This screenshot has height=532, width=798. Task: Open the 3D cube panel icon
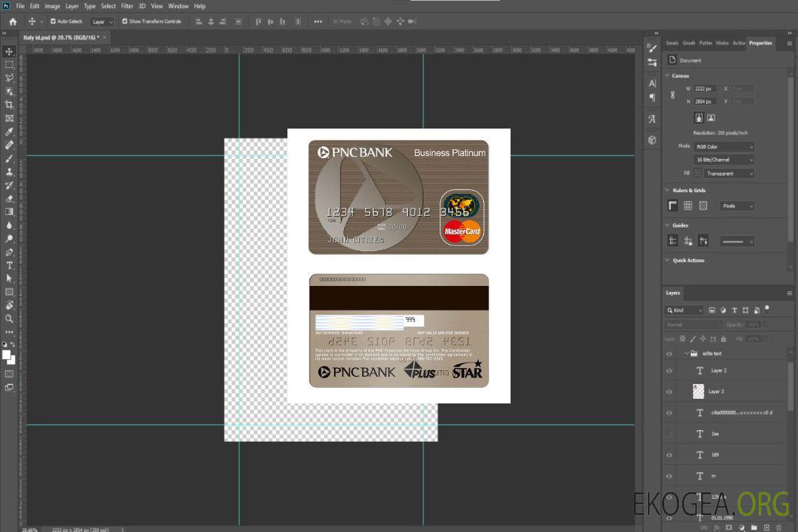point(652,140)
